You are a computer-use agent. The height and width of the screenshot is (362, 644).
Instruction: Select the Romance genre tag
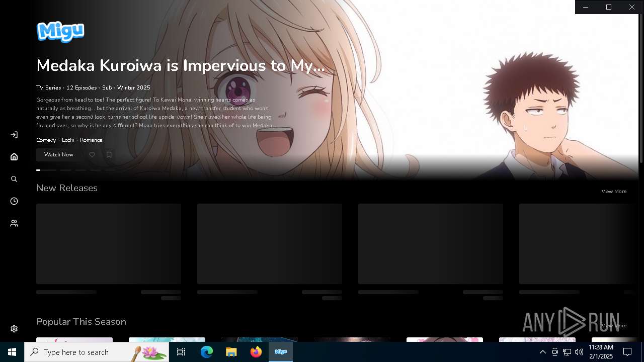click(91, 140)
